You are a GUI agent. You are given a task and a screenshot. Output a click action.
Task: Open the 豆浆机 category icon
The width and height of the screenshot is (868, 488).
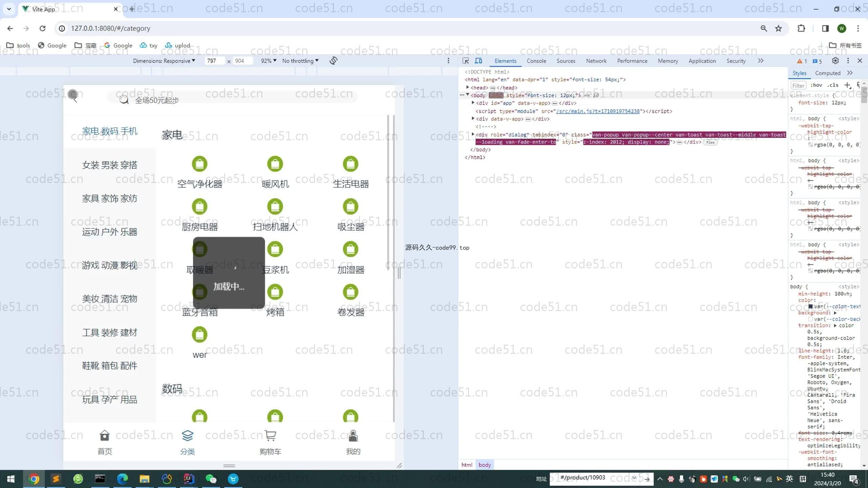pos(275,249)
